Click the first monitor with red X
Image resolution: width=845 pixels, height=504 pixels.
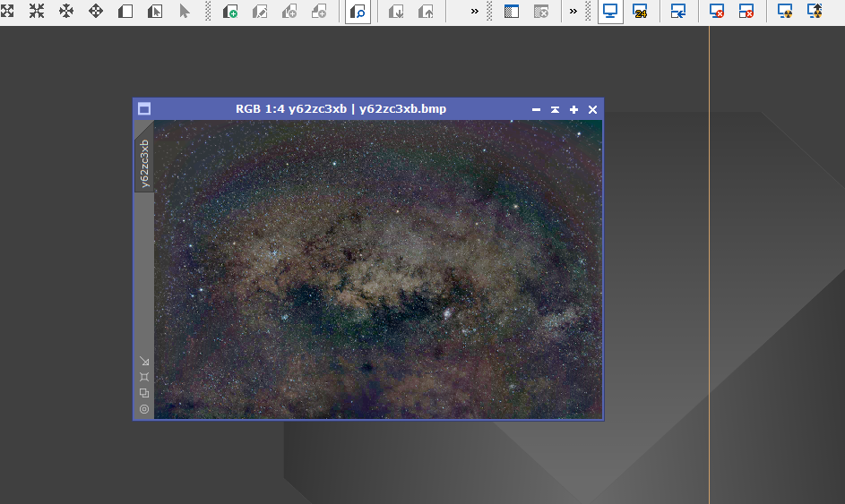[x=717, y=11]
